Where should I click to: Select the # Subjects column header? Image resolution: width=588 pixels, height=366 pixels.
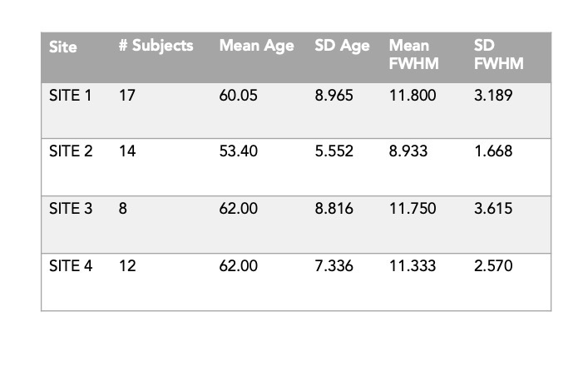[156, 46]
